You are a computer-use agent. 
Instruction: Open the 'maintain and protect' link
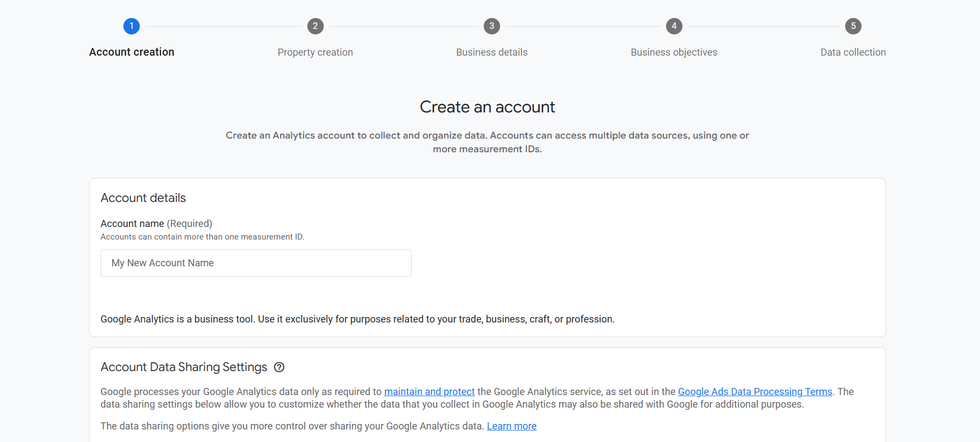(429, 392)
